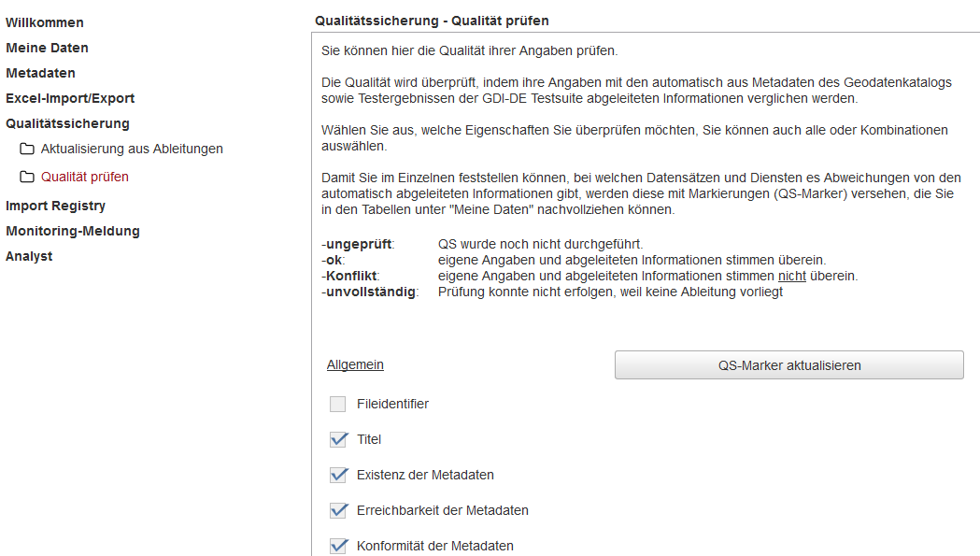
Task: Expand the Metadaten menu section
Action: 40,73
